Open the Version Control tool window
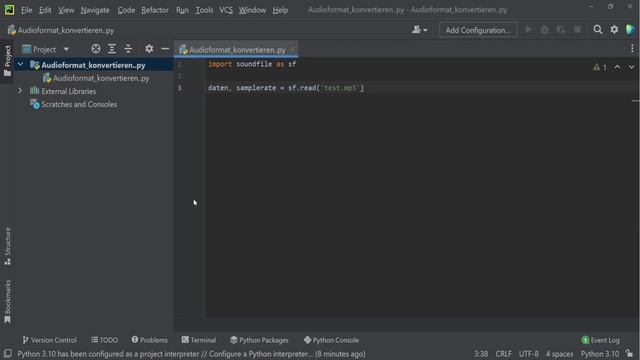Screen dimensions: 640x360 [x=49, y=340]
